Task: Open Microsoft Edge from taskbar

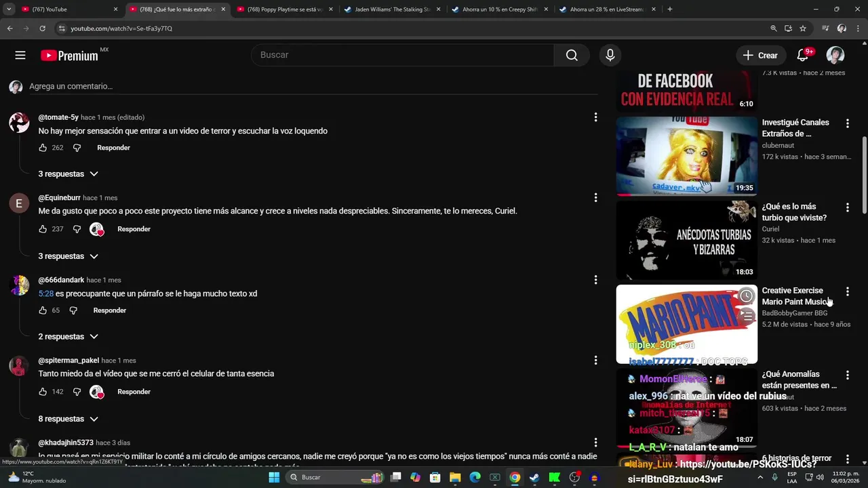Action: (475, 477)
